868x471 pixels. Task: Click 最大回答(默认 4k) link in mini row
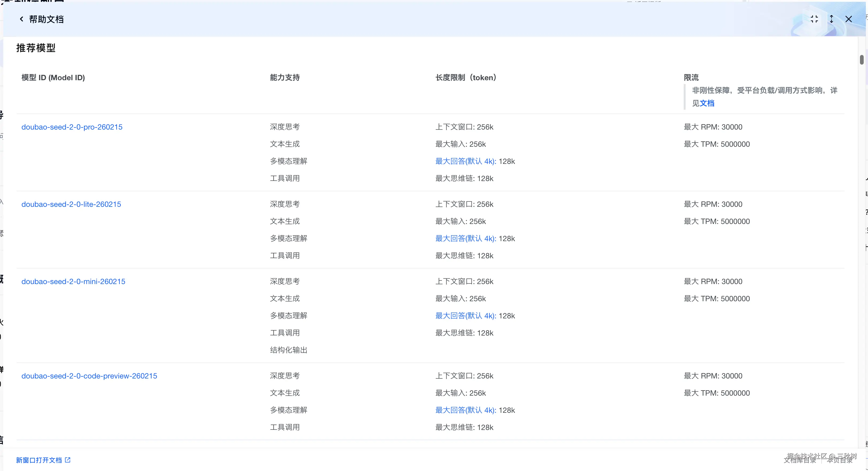click(x=465, y=316)
